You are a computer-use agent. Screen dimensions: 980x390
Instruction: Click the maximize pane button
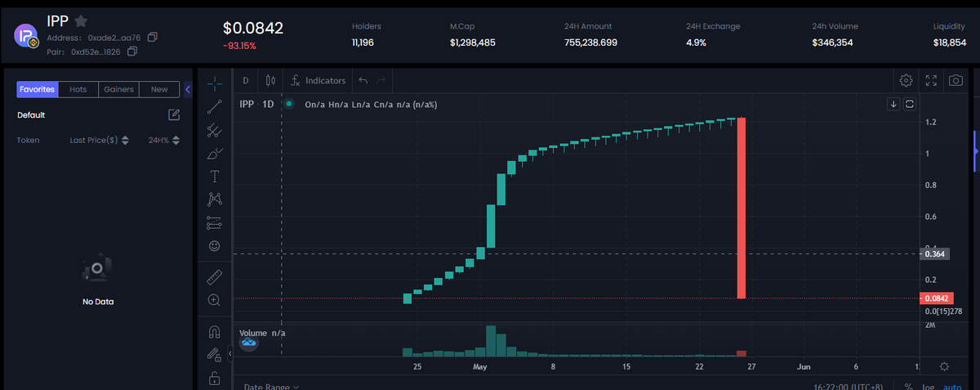(910, 104)
